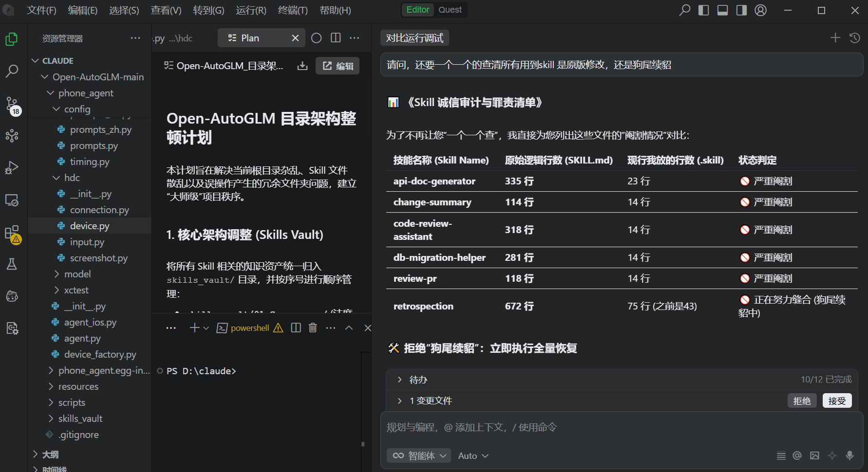Open the Explorer view in activity bar
Screen dimensions: 868x472
coord(12,39)
